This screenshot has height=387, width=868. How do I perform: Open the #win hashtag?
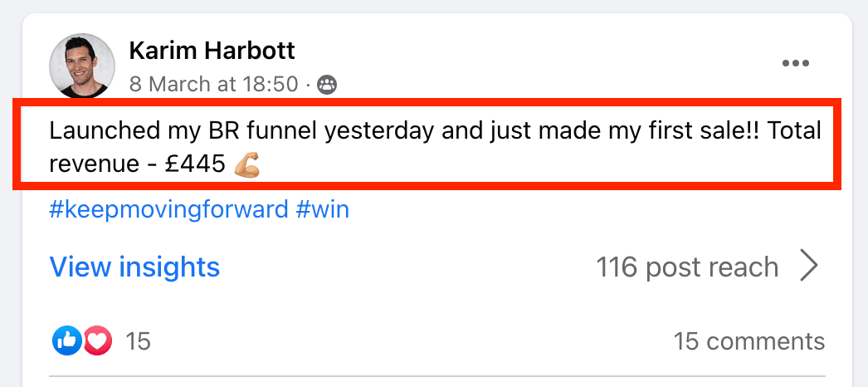[x=323, y=209]
